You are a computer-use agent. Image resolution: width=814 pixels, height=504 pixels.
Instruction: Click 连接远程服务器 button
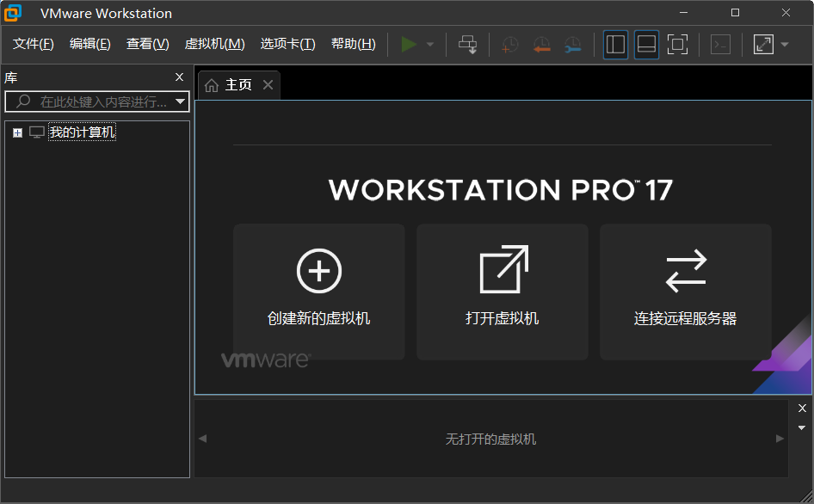[x=685, y=292]
